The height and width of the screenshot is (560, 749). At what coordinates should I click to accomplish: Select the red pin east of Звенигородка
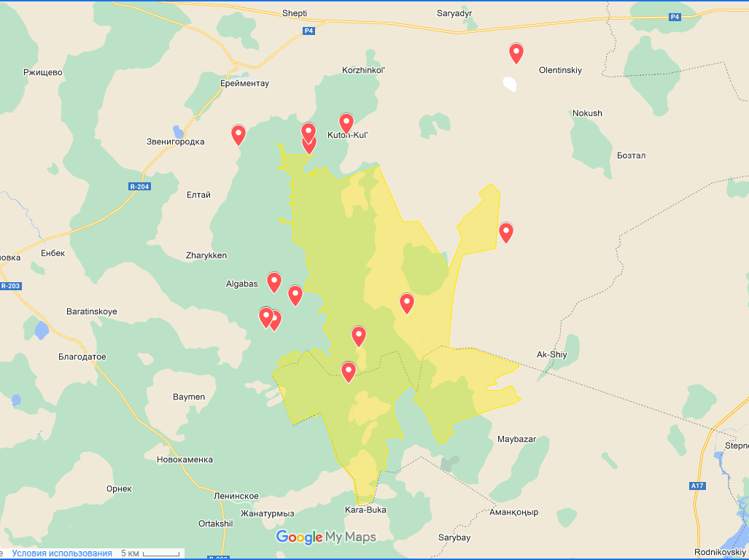[x=238, y=135]
